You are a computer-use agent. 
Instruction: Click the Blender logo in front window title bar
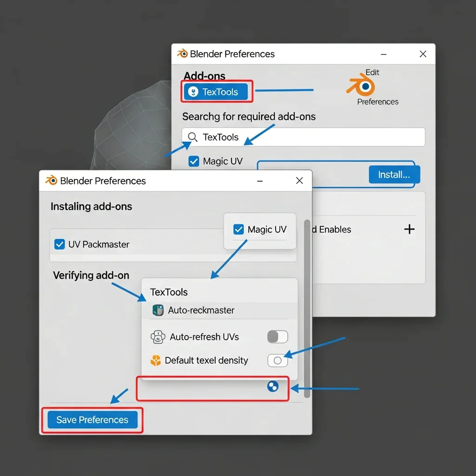[x=51, y=181]
